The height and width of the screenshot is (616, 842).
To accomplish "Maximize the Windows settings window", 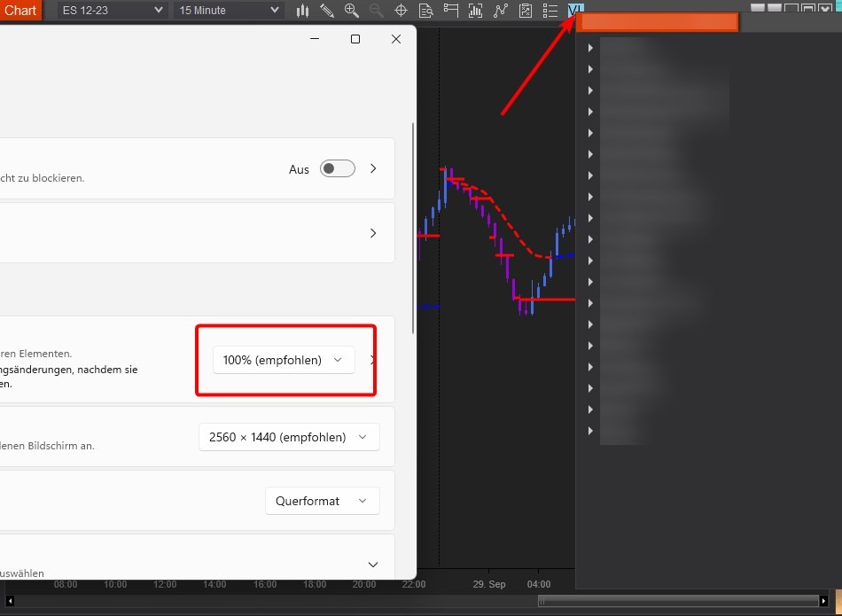I will coord(355,39).
